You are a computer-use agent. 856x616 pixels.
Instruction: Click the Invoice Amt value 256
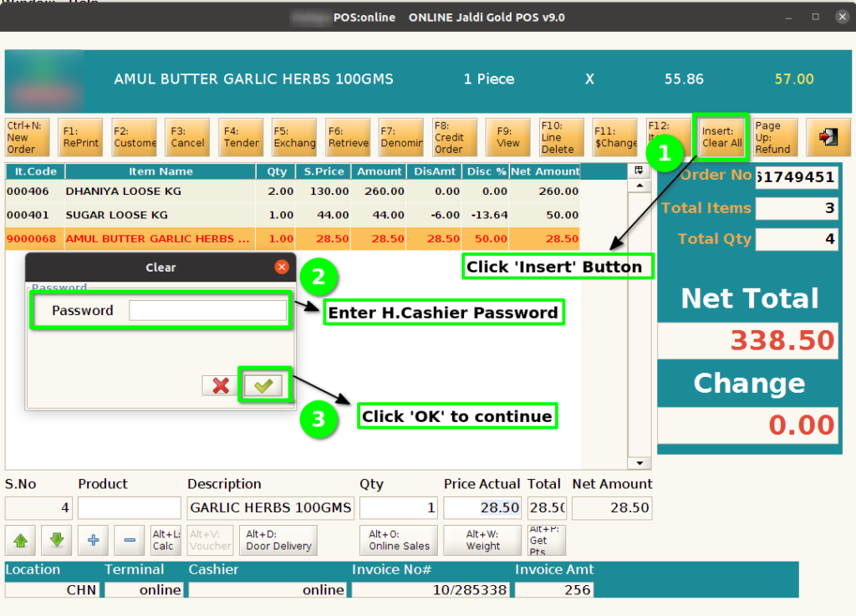point(553,590)
